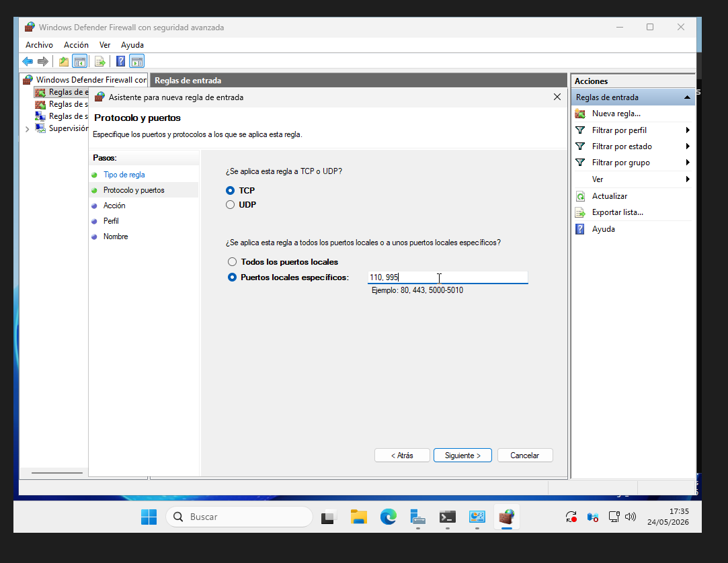Click the Cancelar button

tap(524, 456)
